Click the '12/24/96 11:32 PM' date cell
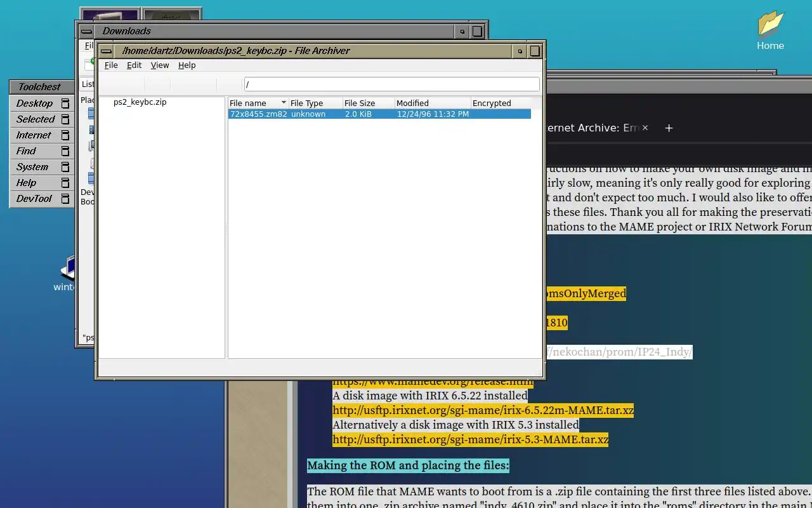 click(433, 114)
